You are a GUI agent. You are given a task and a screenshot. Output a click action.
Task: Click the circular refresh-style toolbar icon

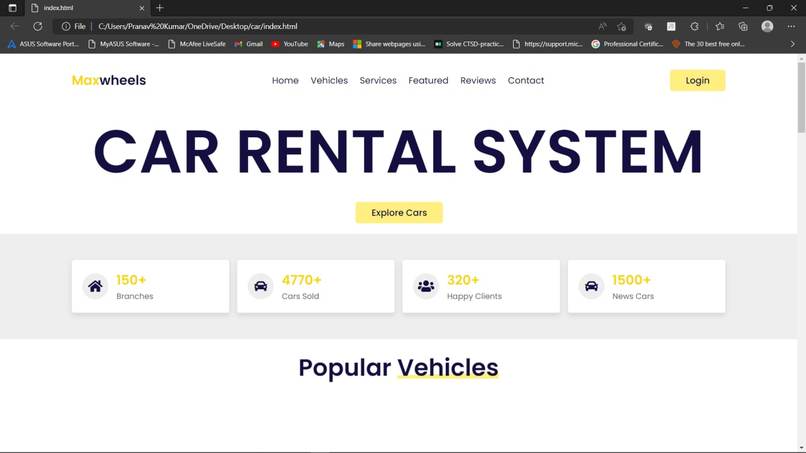click(x=694, y=26)
